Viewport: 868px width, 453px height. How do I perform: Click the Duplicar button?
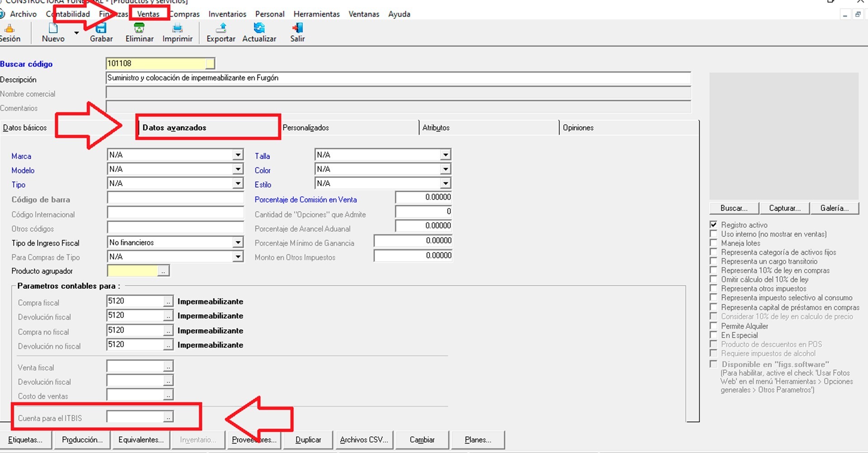click(308, 439)
